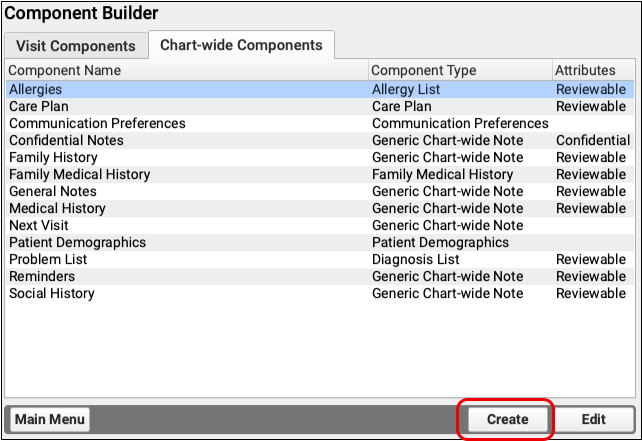642x441 pixels.
Task: Pick the Family History component
Action: tap(52, 157)
